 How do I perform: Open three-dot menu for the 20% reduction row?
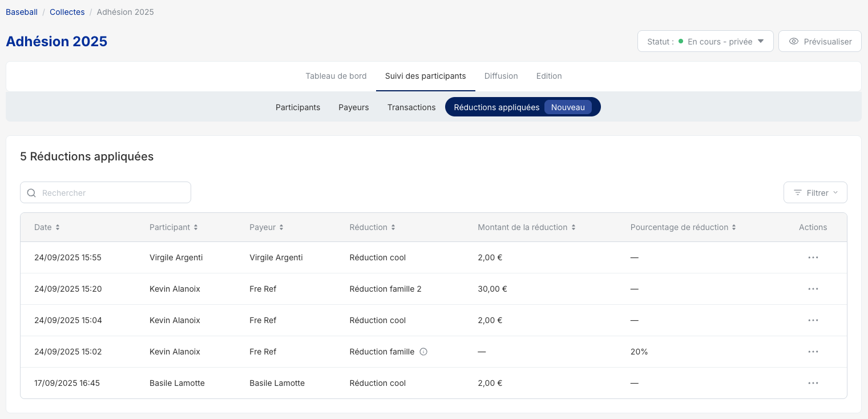pos(813,352)
